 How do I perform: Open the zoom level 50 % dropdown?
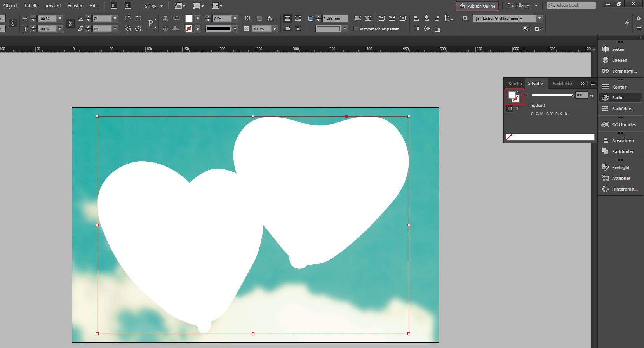click(x=162, y=6)
